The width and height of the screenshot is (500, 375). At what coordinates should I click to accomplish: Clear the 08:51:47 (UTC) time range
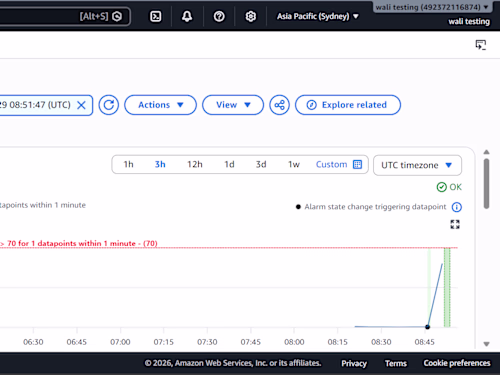pos(81,105)
